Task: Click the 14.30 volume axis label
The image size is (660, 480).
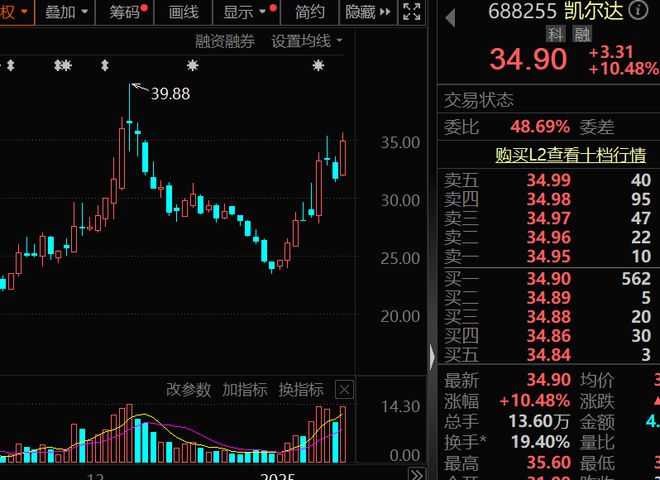Action: (x=400, y=407)
